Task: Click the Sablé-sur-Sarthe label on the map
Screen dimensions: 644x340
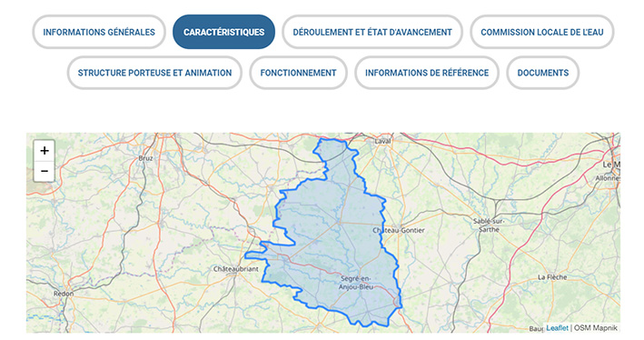Action: pos(489,225)
